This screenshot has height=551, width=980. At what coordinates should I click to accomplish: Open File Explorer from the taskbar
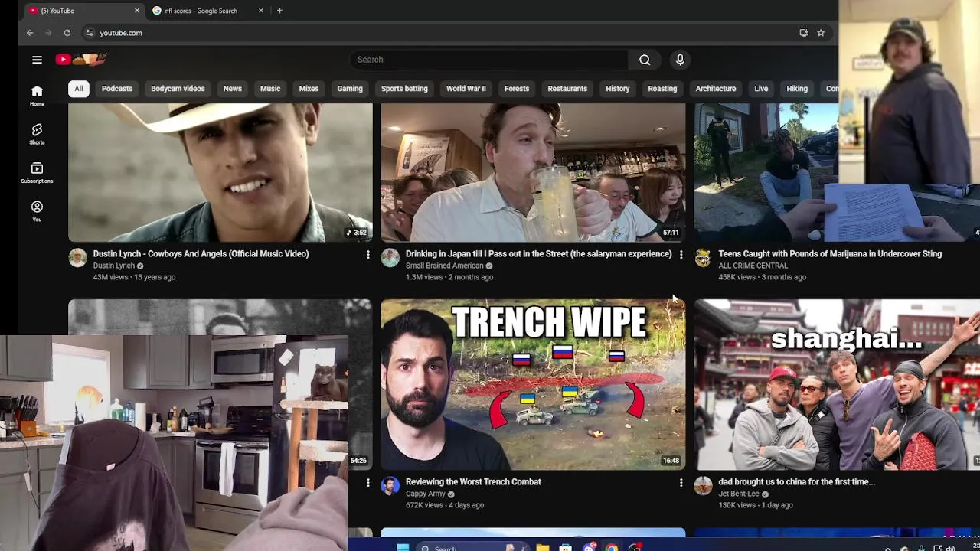click(x=542, y=546)
